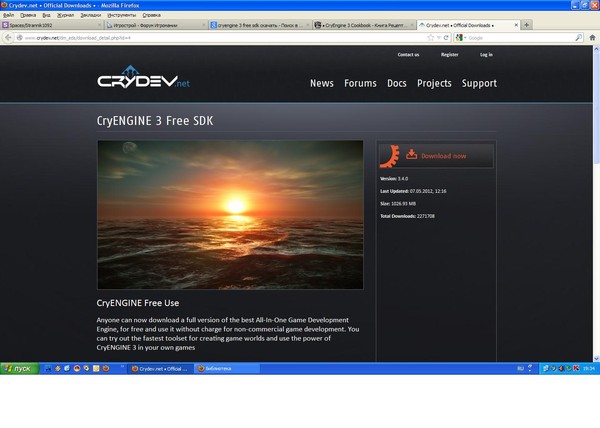Open the Windows пуск Start button
This screenshot has width=600, height=428.
coord(20,368)
